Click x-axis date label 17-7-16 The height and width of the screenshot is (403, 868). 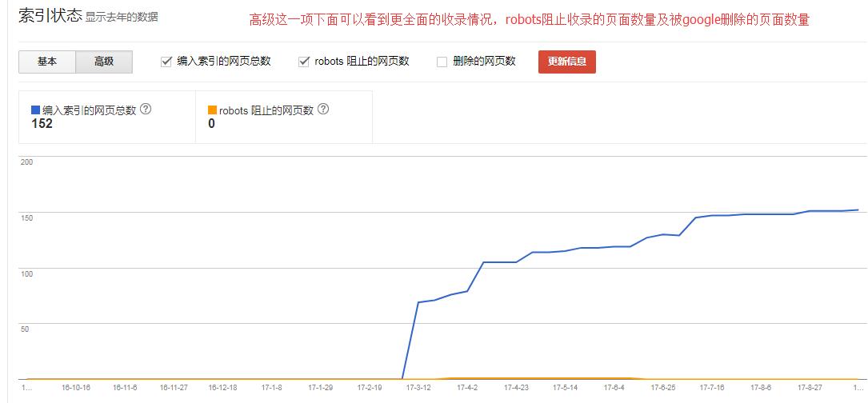pyautogui.click(x=712, y=388)
